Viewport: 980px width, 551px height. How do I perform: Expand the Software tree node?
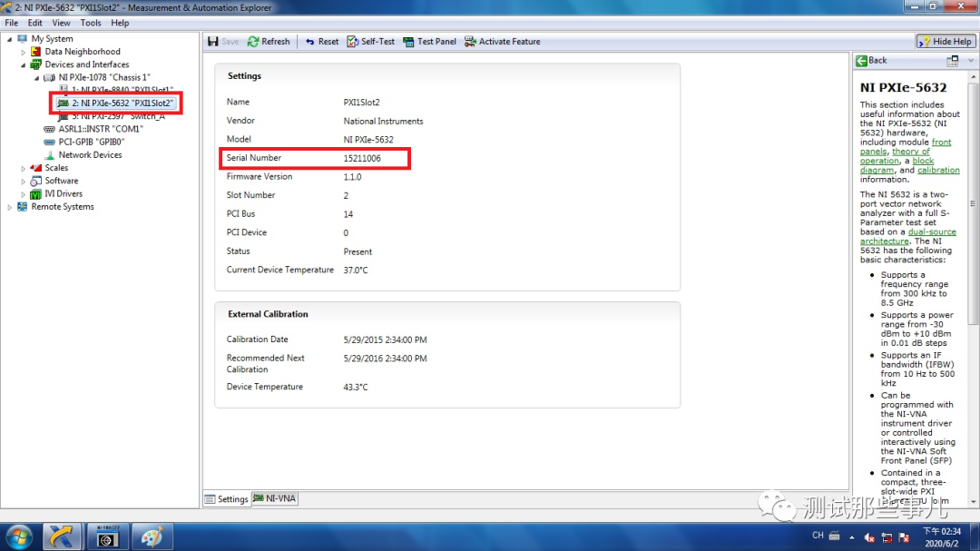pyautogui.click(x=23, y=181)
